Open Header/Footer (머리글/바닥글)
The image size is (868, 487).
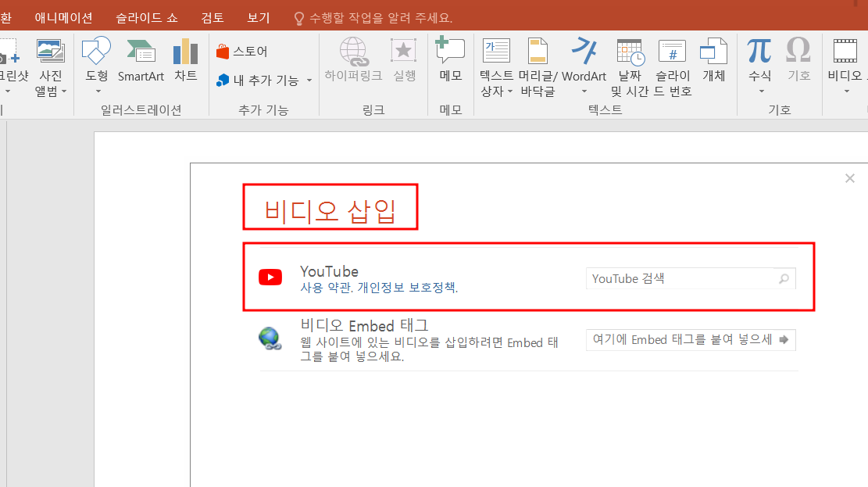pos(538,67)
